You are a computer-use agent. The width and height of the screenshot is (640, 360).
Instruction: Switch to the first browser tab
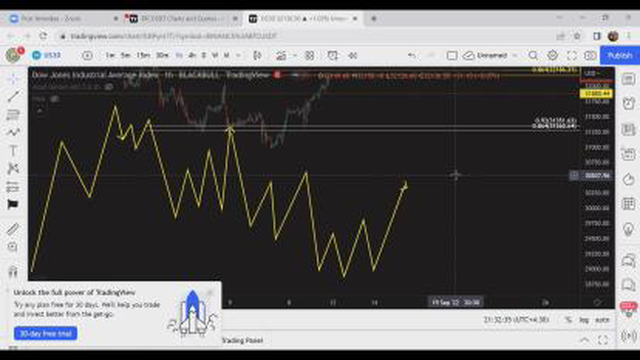pyautogui.click(x=63, y=18)
